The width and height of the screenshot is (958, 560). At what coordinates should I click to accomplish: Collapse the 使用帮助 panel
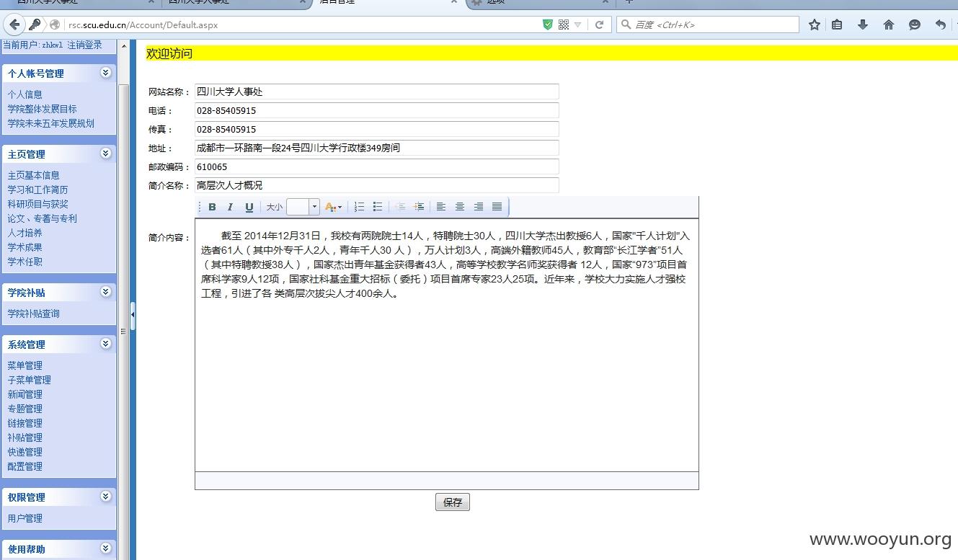click(x=106, y=548)
